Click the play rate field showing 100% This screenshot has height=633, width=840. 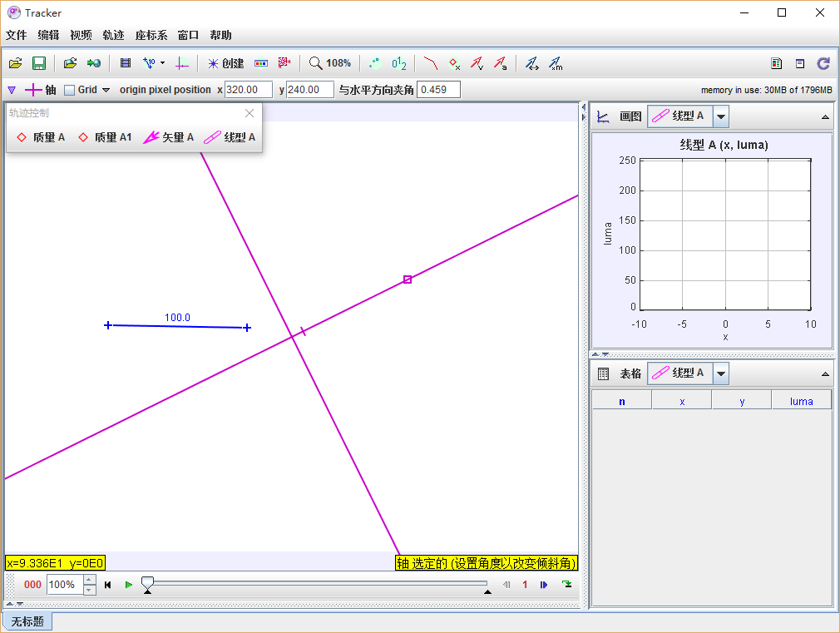(x=66, y=584)
